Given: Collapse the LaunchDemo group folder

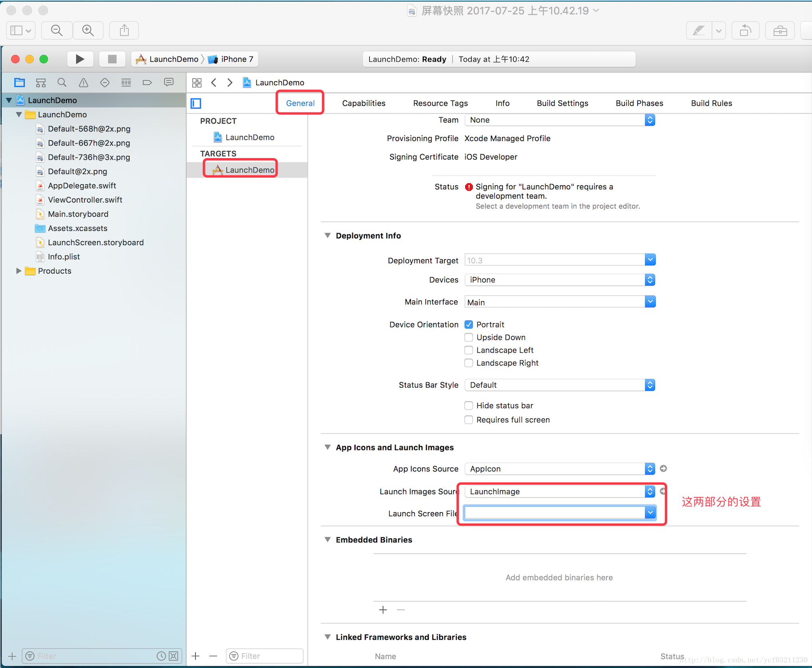Looking at the screenshot, I should [18, 114].
